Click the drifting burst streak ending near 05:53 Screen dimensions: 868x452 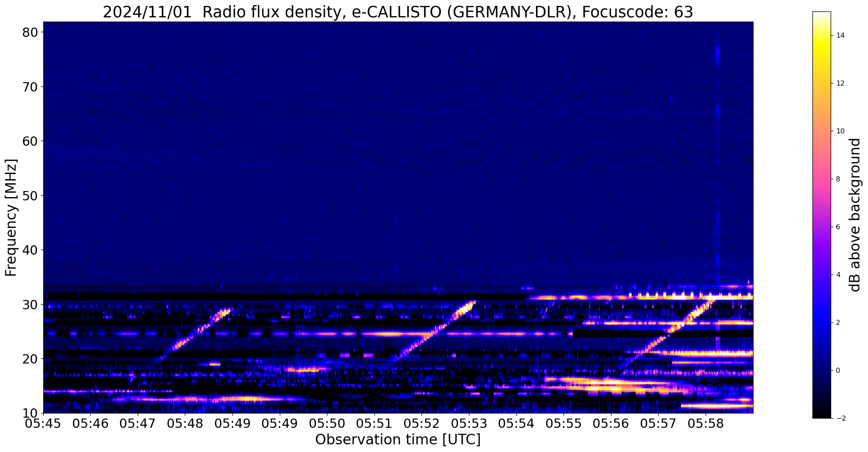pyautogui.click(x=433, y=333)
